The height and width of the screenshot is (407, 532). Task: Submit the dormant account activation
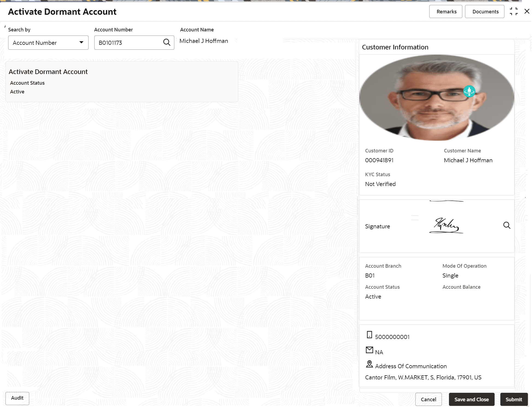coord(513,399)
